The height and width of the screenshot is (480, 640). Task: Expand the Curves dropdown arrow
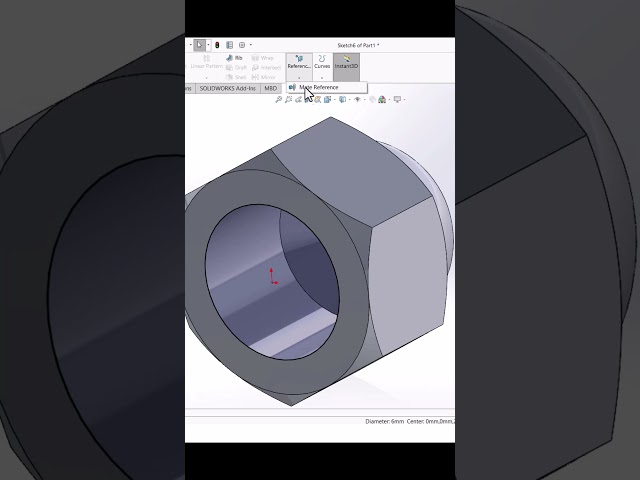(x=322, y=78)
